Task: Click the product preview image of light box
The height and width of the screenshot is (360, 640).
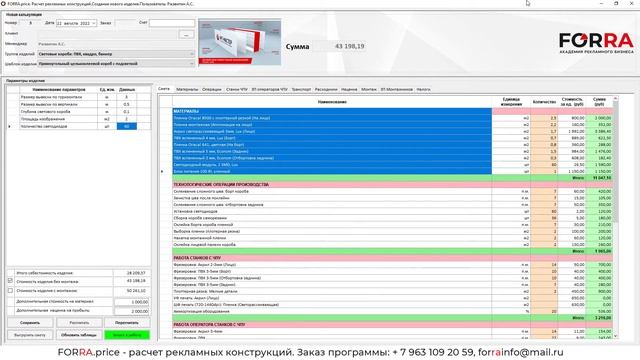Action: pyautogui.click(x=240, y=42)
